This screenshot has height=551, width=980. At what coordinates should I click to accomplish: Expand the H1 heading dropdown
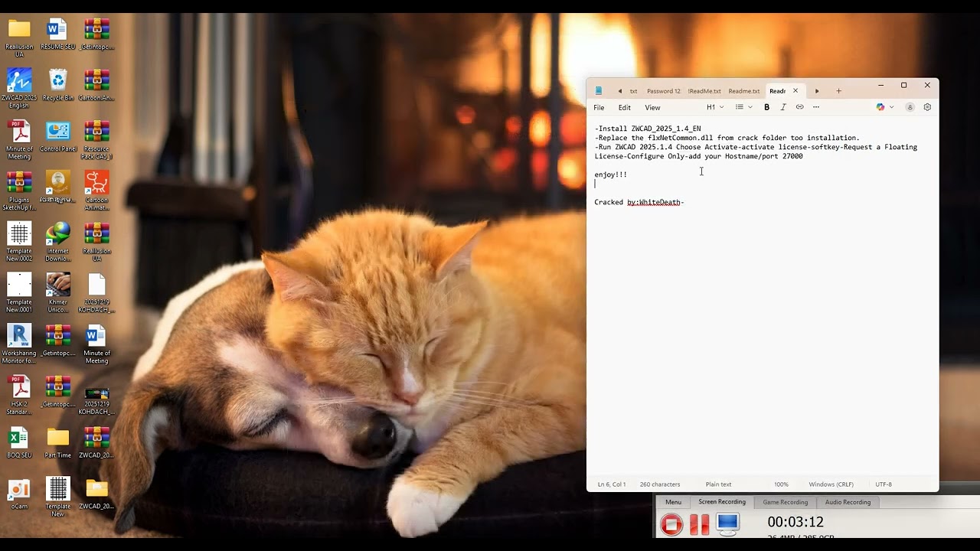pos(715,107)
